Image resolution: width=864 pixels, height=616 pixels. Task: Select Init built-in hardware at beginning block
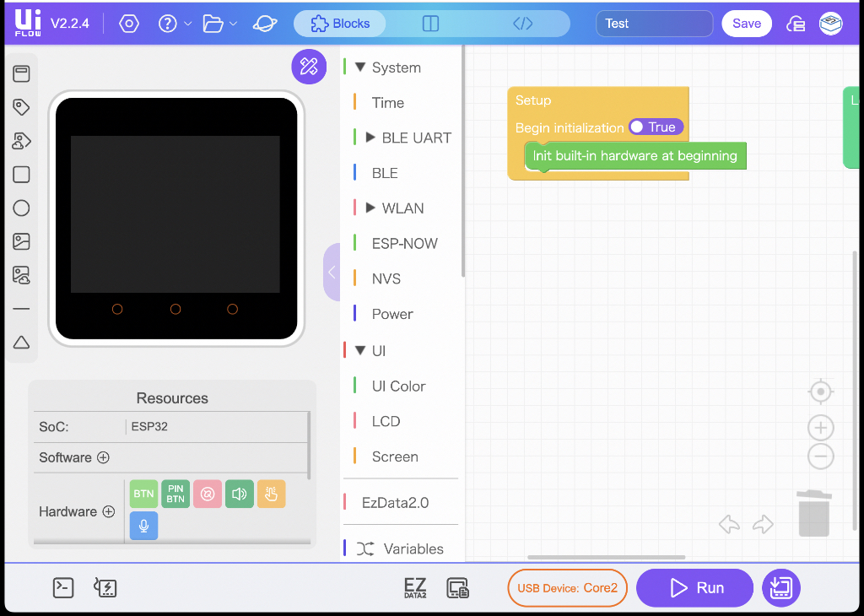tap(634, 156)
